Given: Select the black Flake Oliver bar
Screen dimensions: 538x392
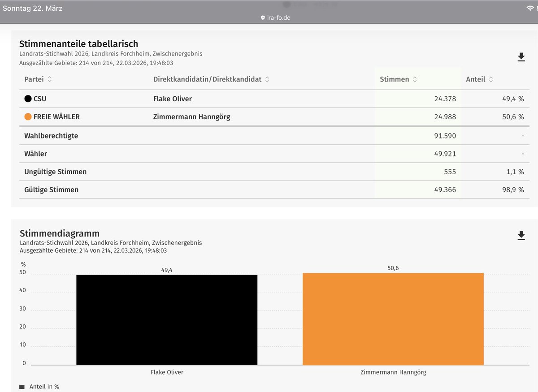Looking at the screenshot, I should (167, 319).
